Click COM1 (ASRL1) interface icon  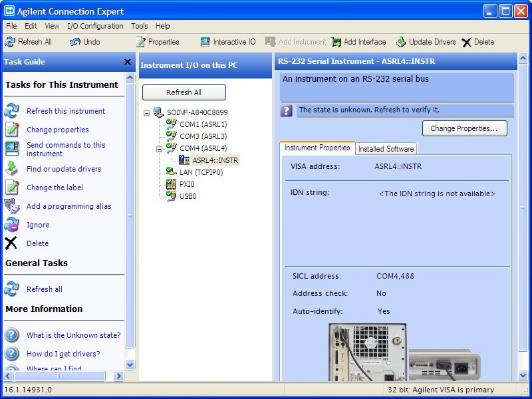172,124
